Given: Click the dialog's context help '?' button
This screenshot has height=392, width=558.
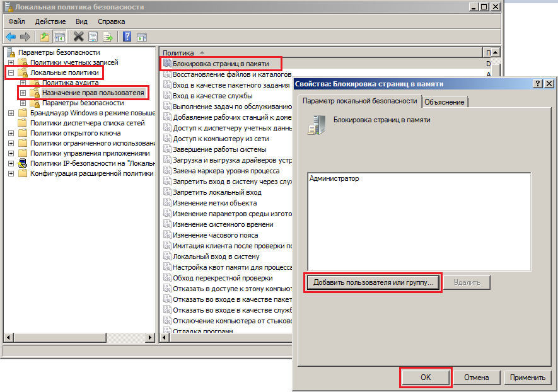Looking at the screenshot, I should [x=538, y=84].
